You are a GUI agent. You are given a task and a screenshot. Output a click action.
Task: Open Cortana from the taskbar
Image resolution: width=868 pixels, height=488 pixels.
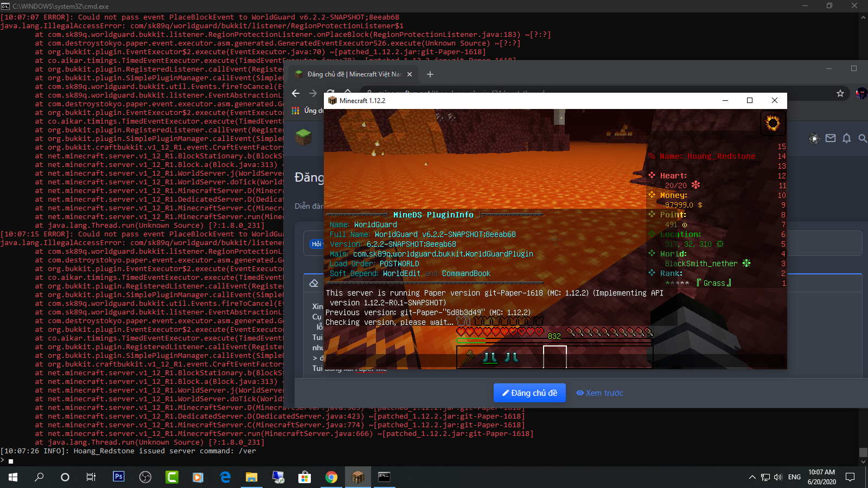(65, 477)
